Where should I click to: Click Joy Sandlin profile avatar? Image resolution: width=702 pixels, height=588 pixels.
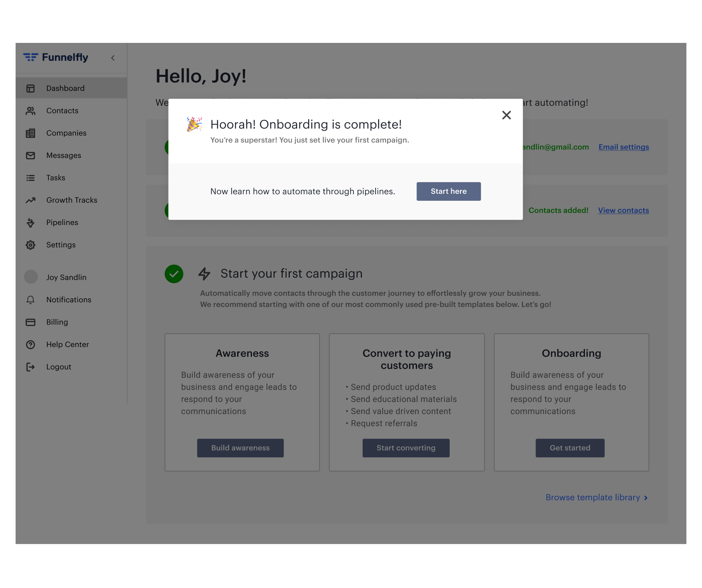point(31,277)
